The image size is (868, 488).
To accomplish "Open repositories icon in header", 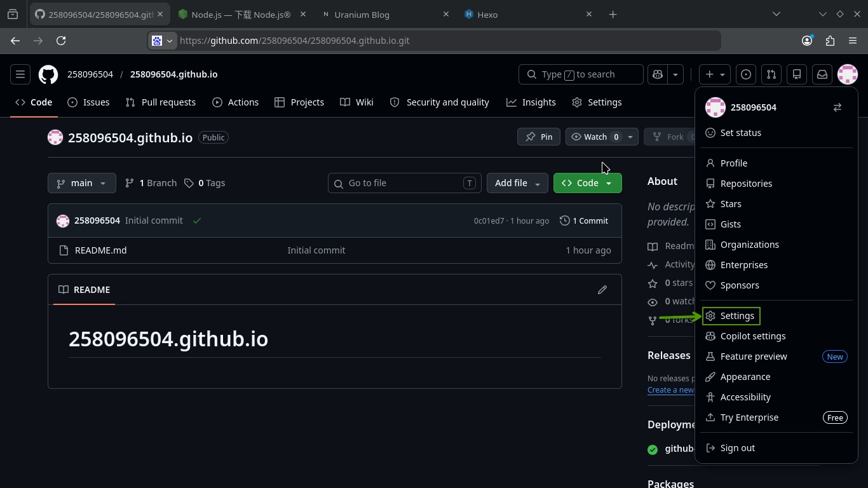I will click(x=797, y=74).
